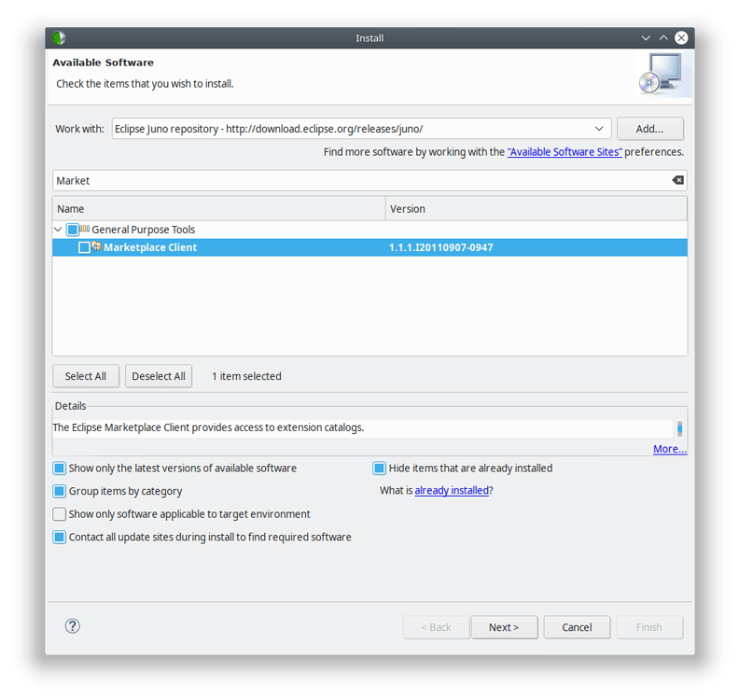Click the Marketplace Client description text
The width and height of the screenshot is (739, 700).
[x=208, y=427]
